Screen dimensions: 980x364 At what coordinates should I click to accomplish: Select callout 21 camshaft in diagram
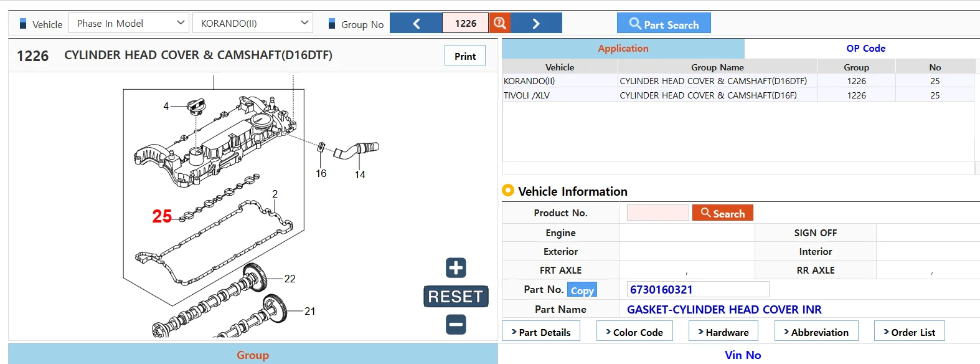(x=309, y=311)
